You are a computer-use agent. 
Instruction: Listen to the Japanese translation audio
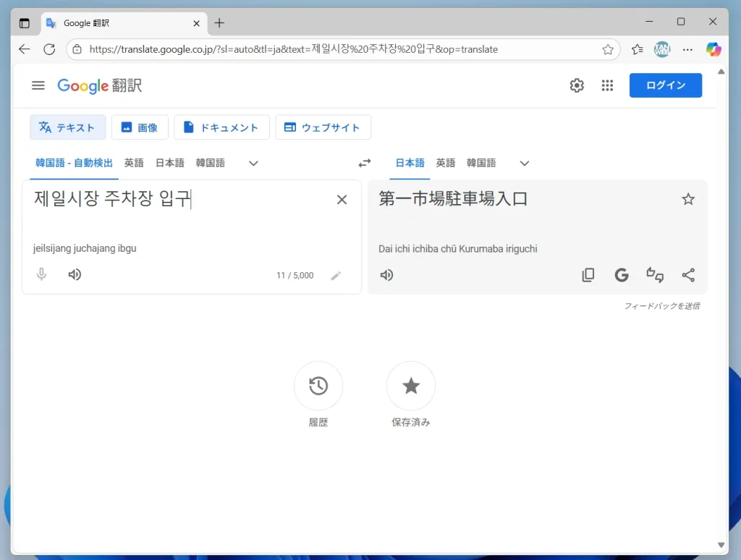386,275
